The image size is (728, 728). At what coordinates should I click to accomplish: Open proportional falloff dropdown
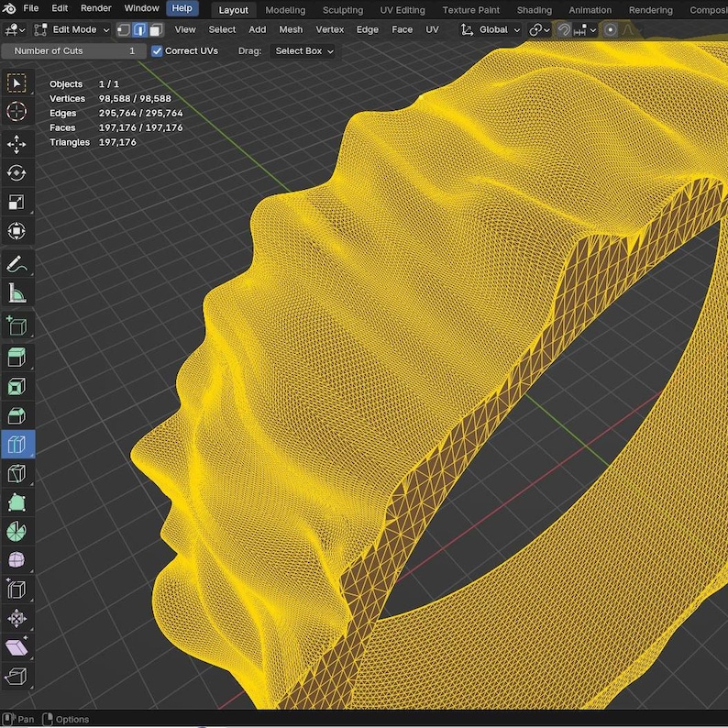point(631,30)
